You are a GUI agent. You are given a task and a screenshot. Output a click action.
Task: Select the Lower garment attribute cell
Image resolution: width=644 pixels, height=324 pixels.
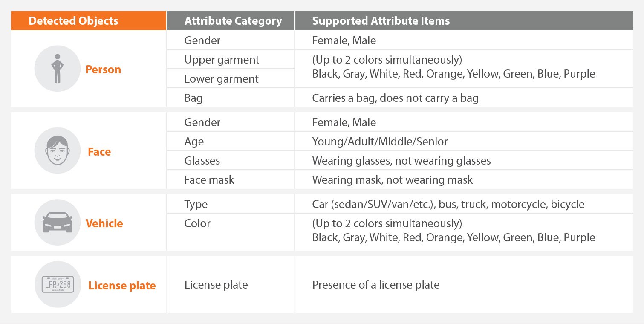tap(231, 79)
